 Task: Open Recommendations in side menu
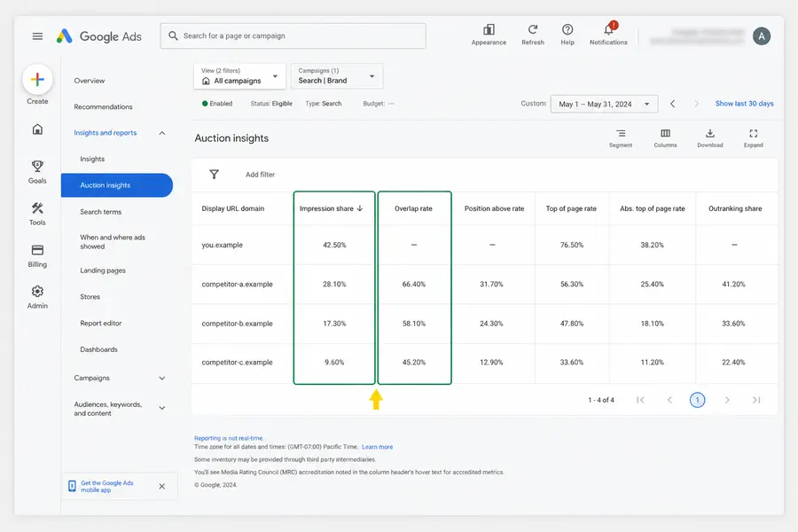(104, 107)
